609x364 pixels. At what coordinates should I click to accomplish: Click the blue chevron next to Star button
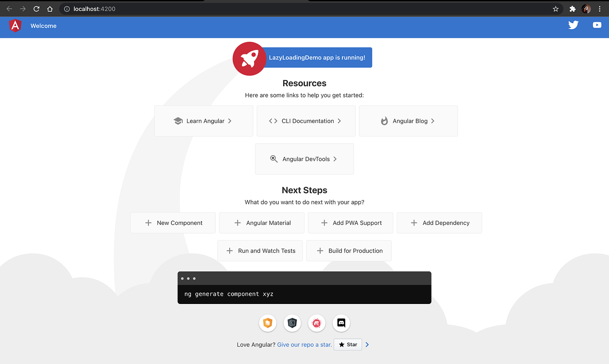(x=367, y=344)
